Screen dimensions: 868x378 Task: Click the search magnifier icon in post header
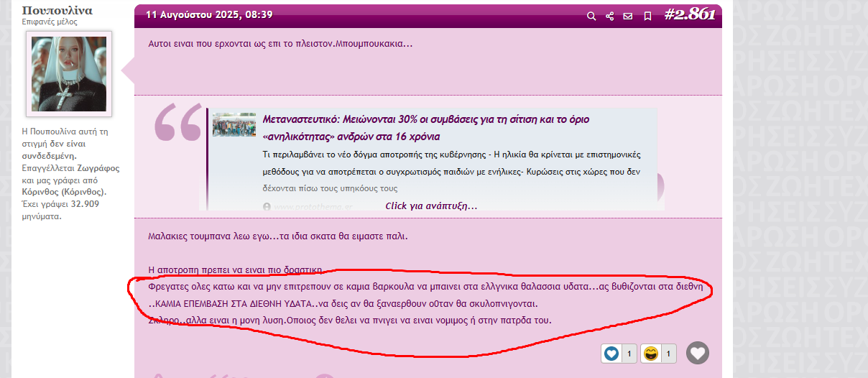click(591, 16)
